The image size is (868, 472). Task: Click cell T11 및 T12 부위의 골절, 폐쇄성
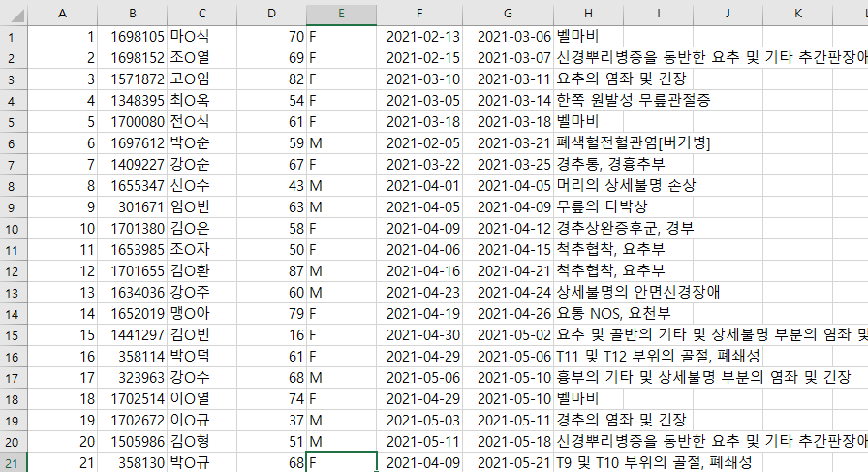[658, 357]
